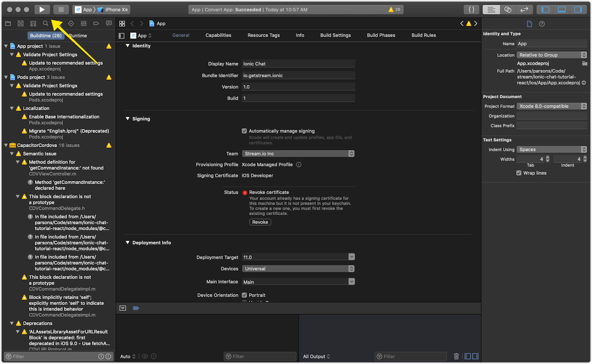Open the Library curly braces button
The height and width of the screenshot is (364, 592).
471,10
